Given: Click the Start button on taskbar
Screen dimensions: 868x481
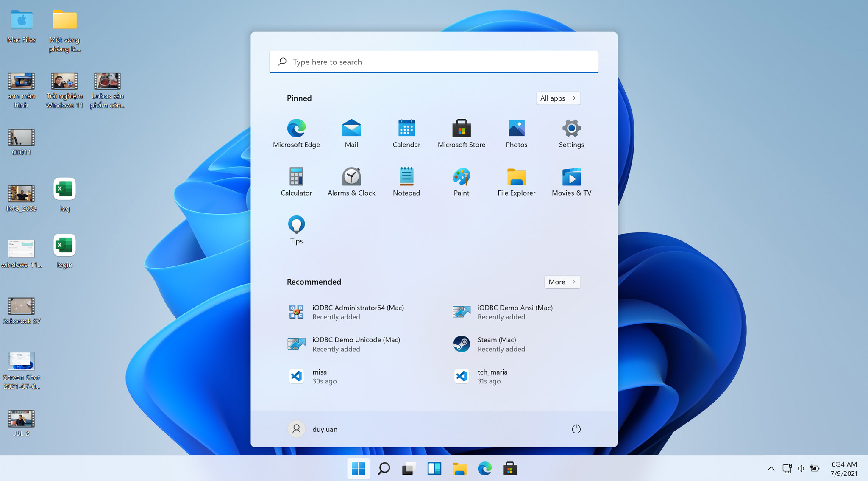Looking at the screenshot, I should coord(359,469).
